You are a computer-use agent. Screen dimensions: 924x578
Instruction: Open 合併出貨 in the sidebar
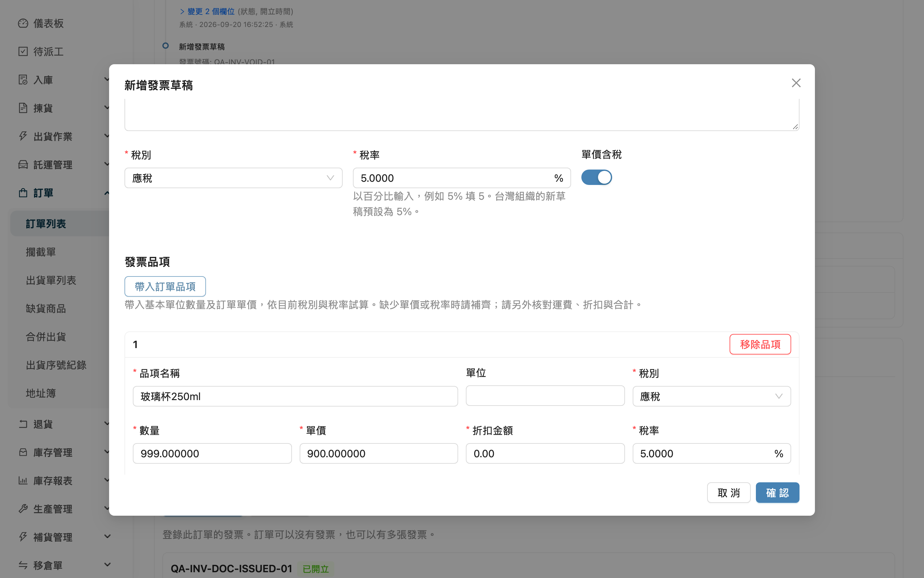[46, 337]
